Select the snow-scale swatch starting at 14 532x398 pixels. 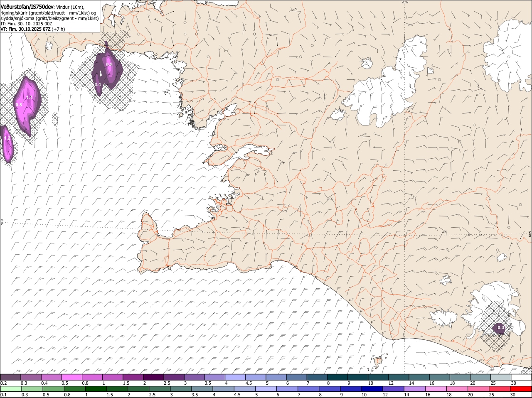pos(419,377)
